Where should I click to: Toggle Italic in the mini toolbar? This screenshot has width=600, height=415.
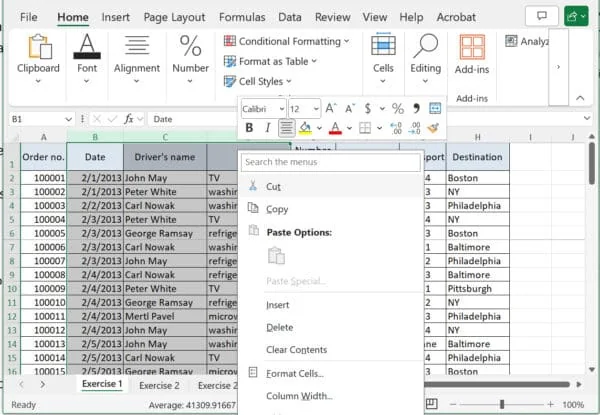click(x=267, y=128)
